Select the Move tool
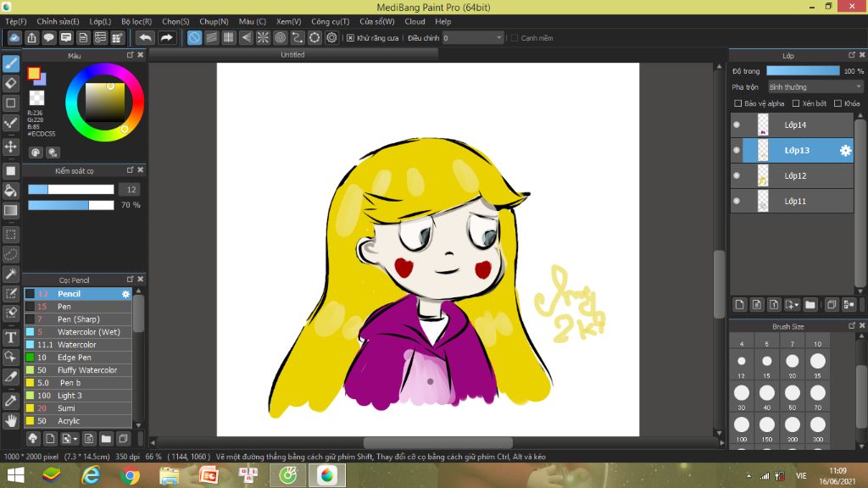This screenshot has height=488, width=868. pyautogui.click(x=11, y=147)
